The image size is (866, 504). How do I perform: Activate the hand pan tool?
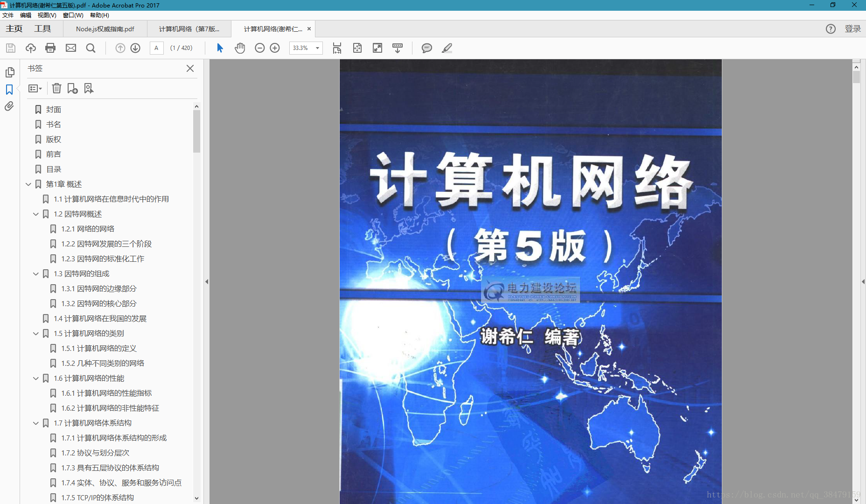pos(240,48)
